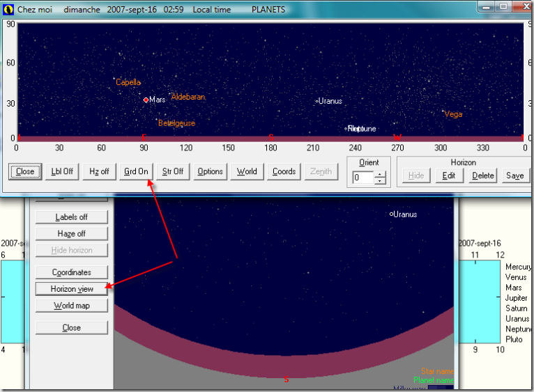Save the horizon with the Save button

click(514, 175)
